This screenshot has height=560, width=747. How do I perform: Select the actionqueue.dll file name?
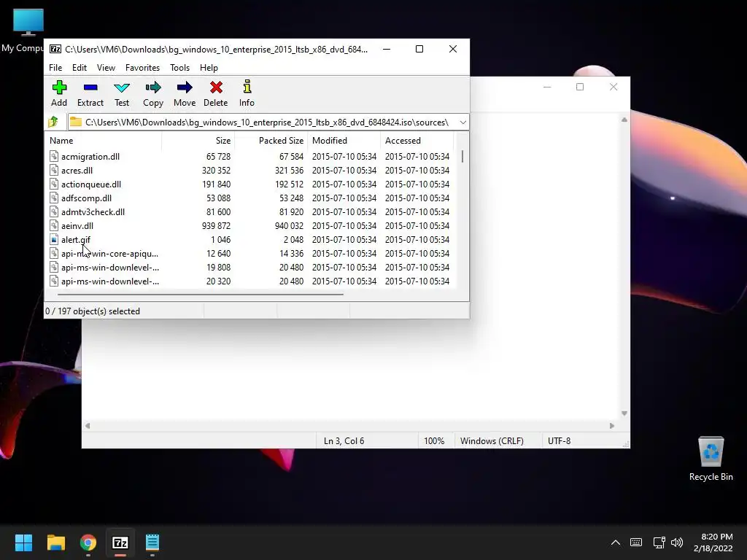91,184
